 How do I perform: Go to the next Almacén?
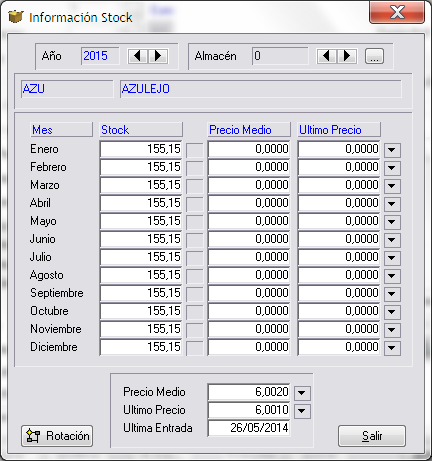[347, 56]
